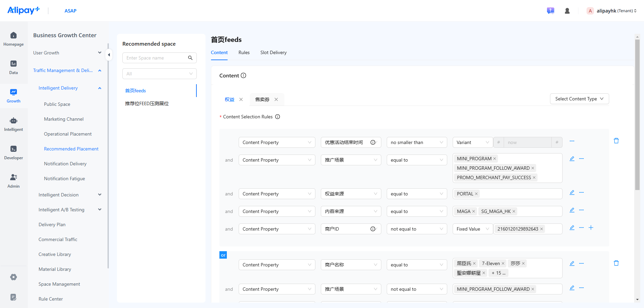Open the Fixed Value type dropdown
Screen dimensions: 644x308
coord(473,229)
